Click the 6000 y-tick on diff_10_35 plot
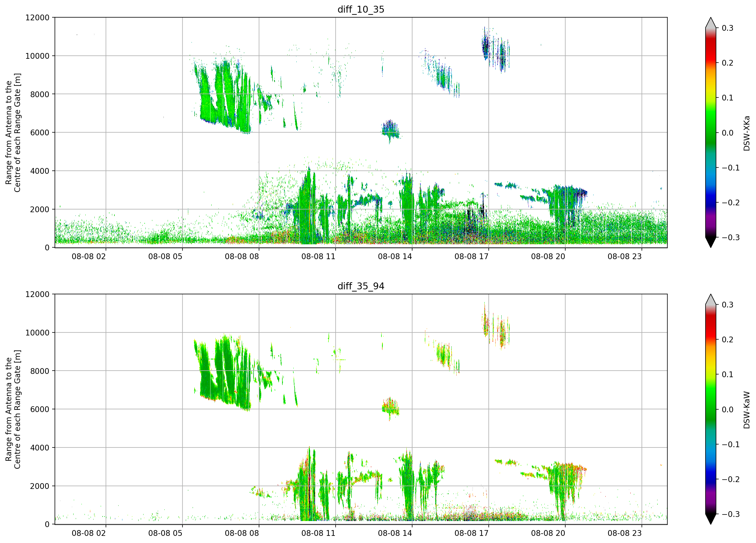Viewport: 756px width, 543px height. point(40,132)
